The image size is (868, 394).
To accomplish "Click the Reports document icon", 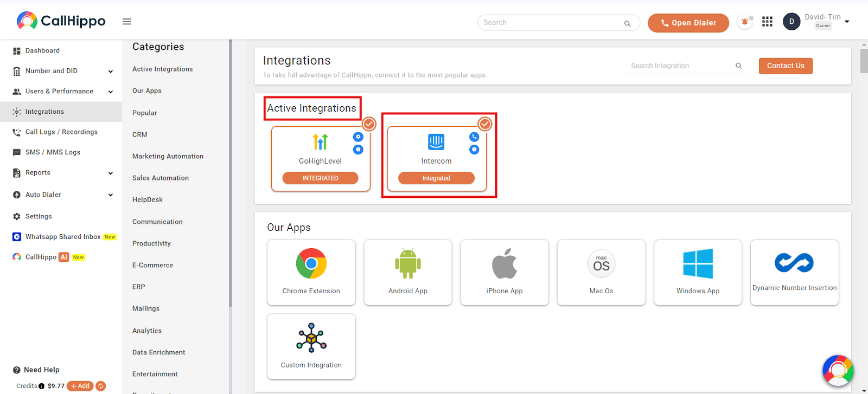I will coord(17,173).
